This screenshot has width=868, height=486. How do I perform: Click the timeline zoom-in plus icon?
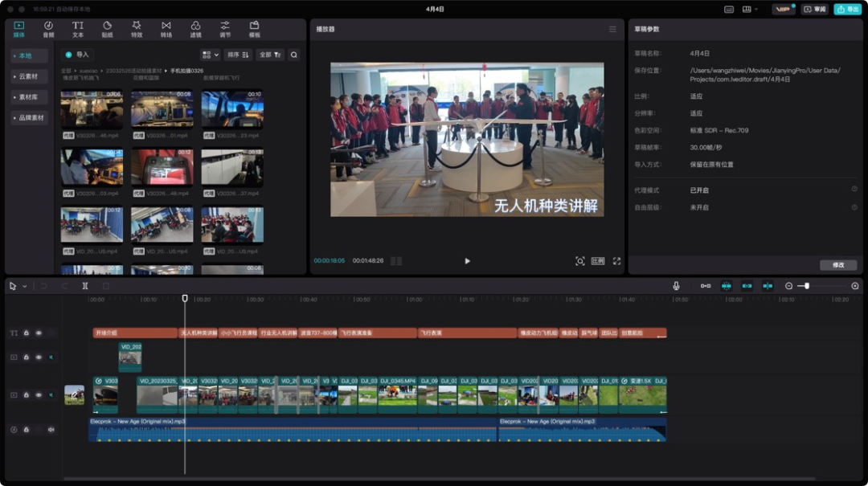tap(854, 286)
